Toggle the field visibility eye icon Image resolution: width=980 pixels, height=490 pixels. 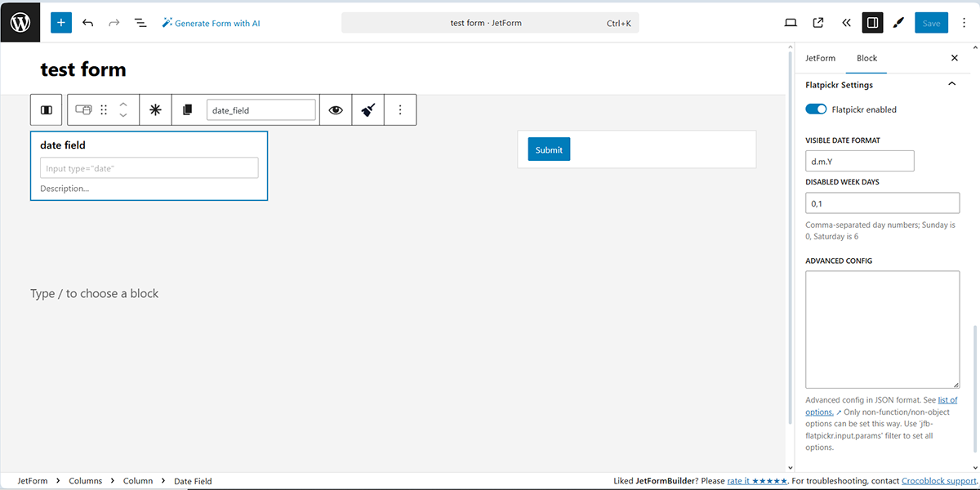[x=336, y=109]
